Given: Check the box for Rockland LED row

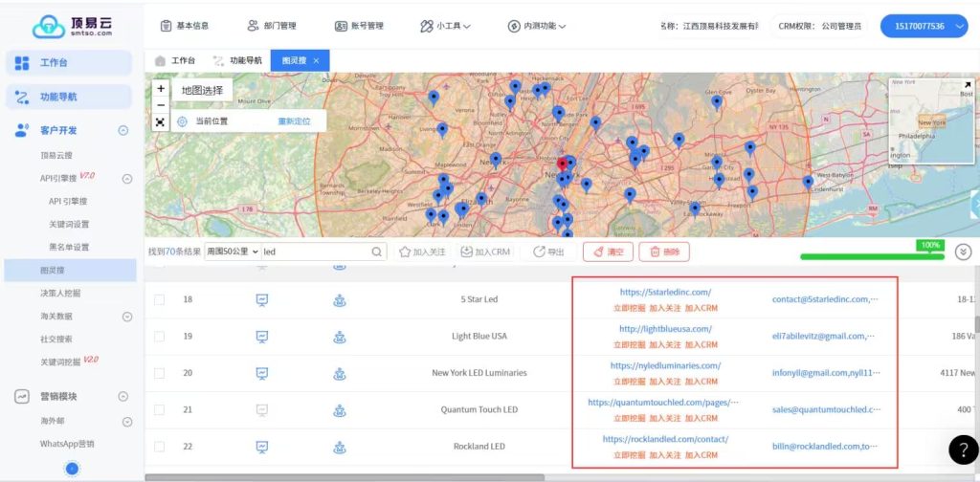Looking at the screenshot, I should pos(160,447).
